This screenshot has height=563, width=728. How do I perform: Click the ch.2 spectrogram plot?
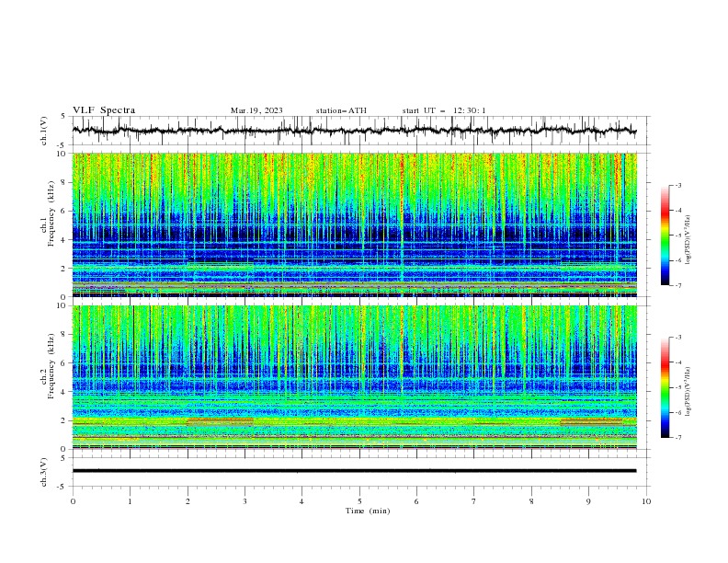tap(354, 377)
